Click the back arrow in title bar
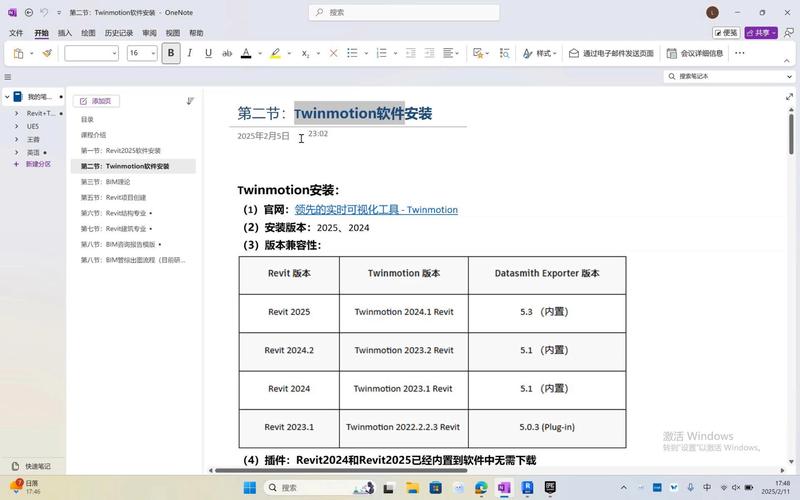Image resolution: width=800 pixels, height=500 pixels. tap(29, 12)
